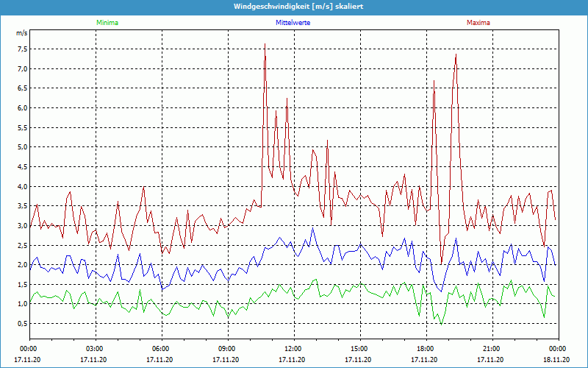Click the 2,5 y-axis value
The height and width of the screenshot is (368, 588).
(22, 246)
